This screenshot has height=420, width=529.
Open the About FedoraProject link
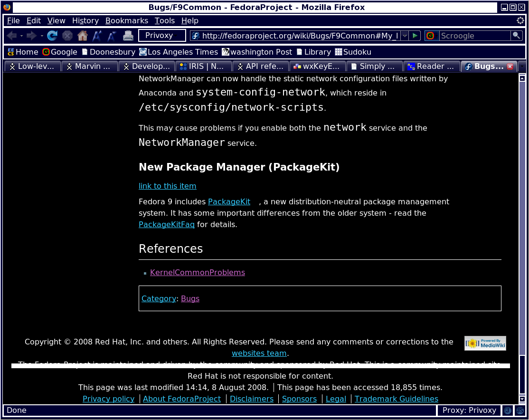point(182,399)
